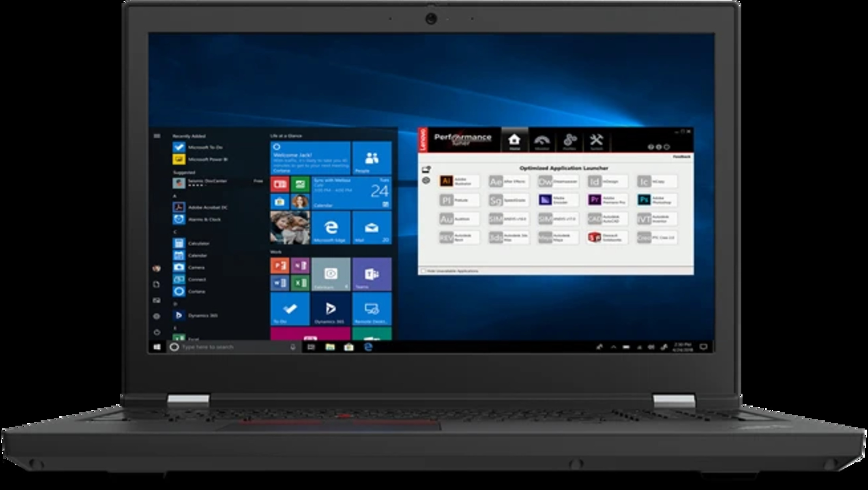Open the Monitor tab in Performance Tuner
Screen dimensions: 868x490
coord(542,141)
